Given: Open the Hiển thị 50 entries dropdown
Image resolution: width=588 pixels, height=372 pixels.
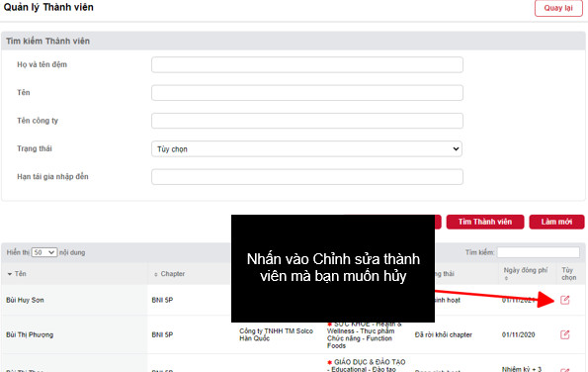Looking at the screenshot, I should point(44,252).
